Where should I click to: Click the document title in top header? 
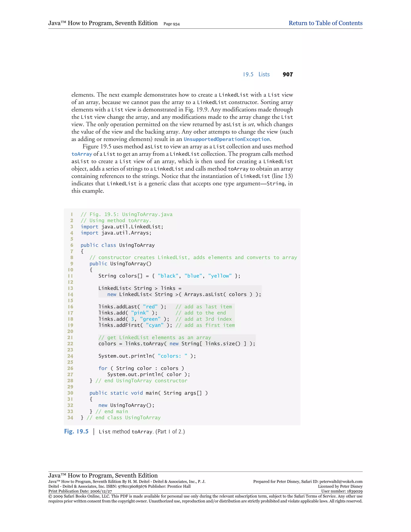pos(103,23)
